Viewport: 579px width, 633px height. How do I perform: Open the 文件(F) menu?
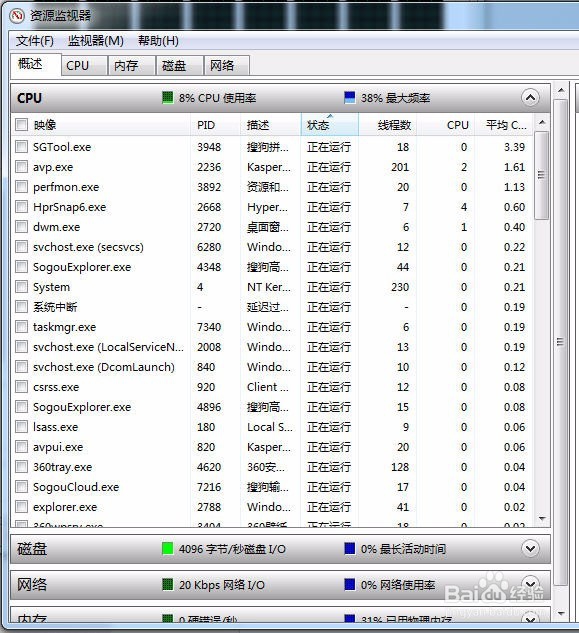pos(35,41)
